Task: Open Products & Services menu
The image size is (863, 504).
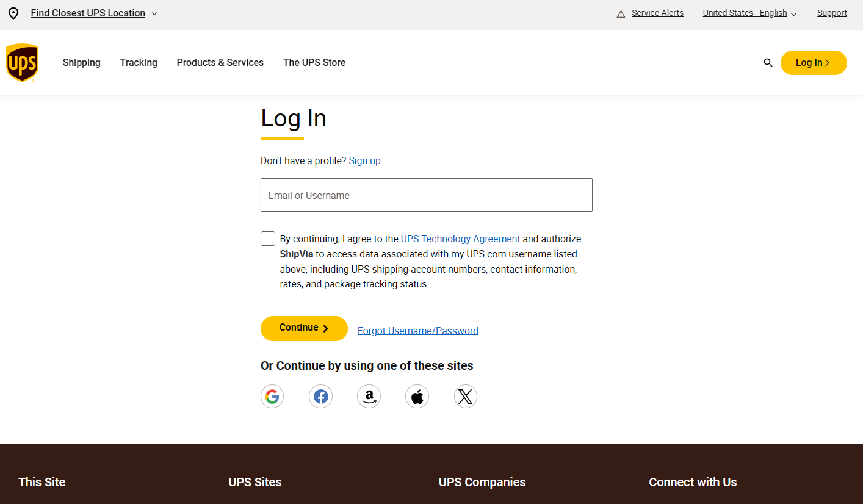Action: (x=220, y=62)
